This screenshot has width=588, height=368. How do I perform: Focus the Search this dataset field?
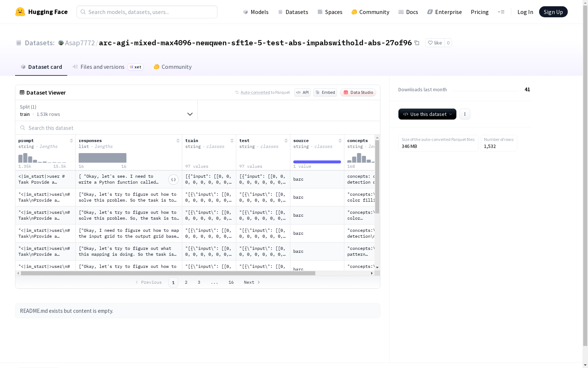click(x=198, y=128)
